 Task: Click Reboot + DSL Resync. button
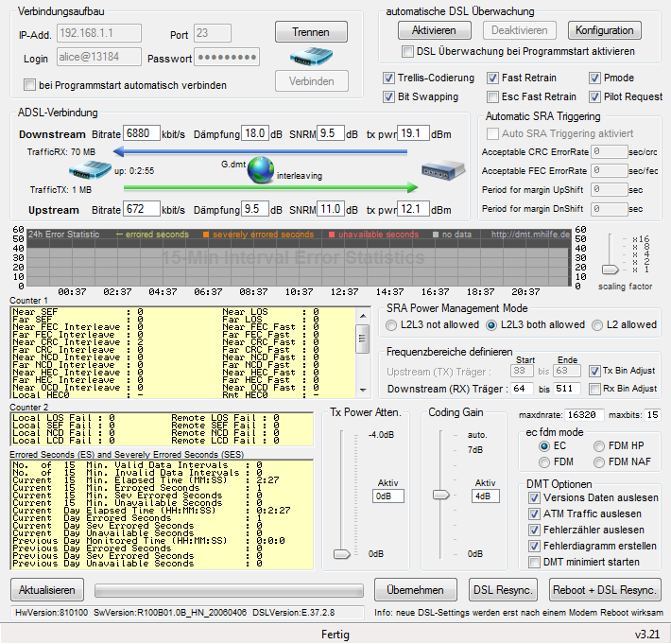click(x=605, y=590)
